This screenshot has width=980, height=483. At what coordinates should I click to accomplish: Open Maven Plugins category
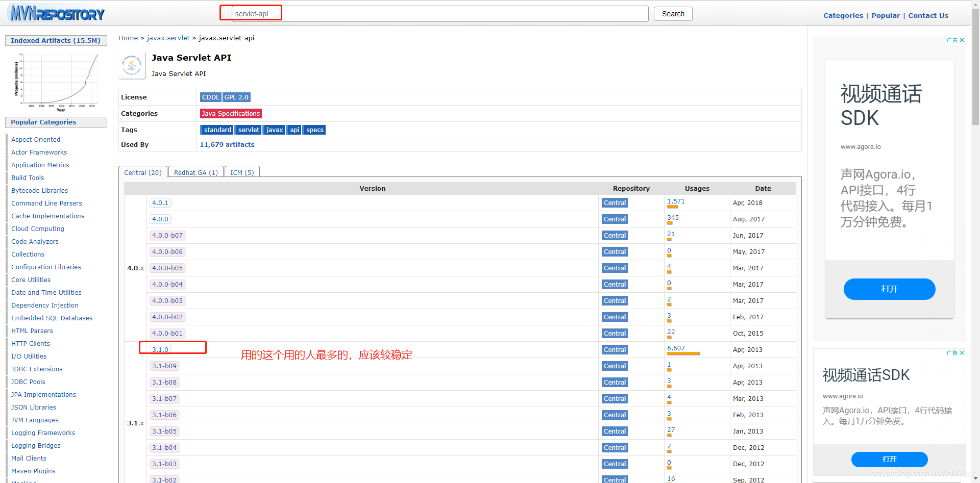pos(33,471)
